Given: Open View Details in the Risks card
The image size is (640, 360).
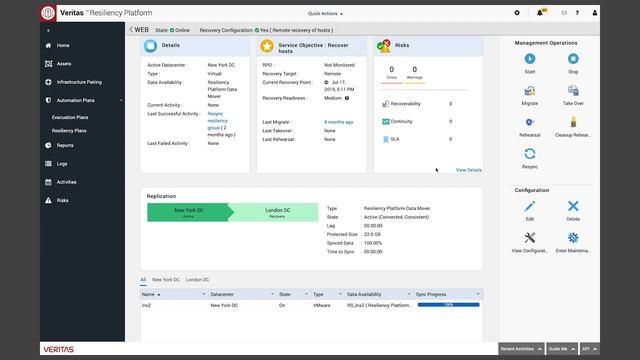Looking at the screenshot, I should [x=469, y=170].
